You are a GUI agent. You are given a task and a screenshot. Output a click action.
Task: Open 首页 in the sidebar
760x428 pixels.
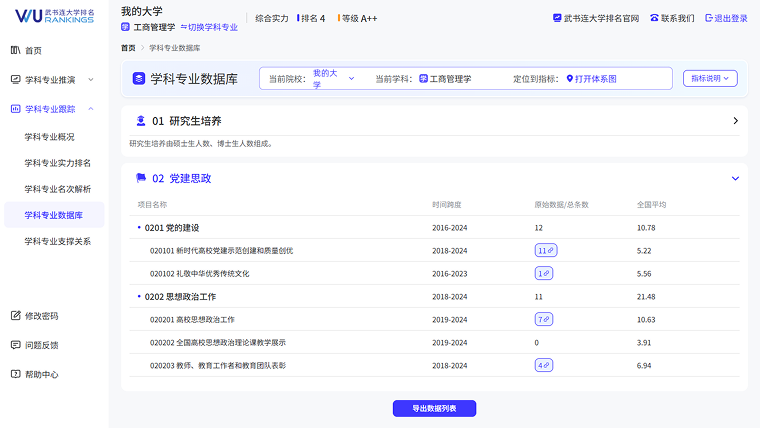pos(33,50)
